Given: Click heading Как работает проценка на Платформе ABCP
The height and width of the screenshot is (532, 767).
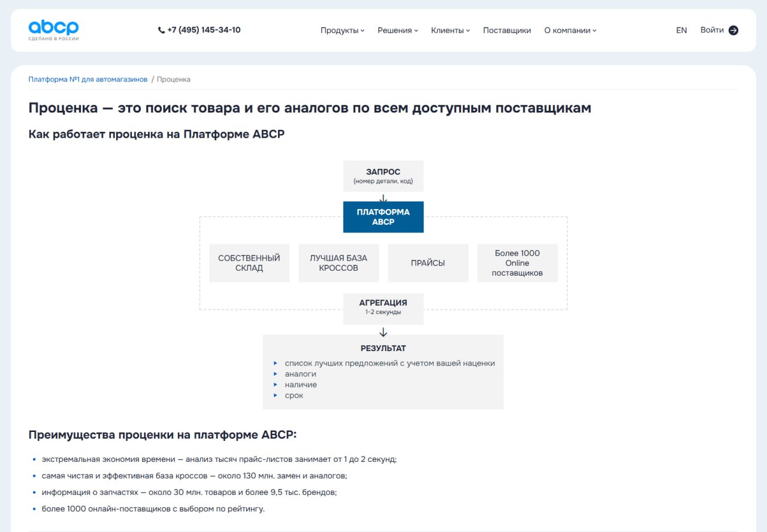Looking at the screenshot, I should (156, 134).
